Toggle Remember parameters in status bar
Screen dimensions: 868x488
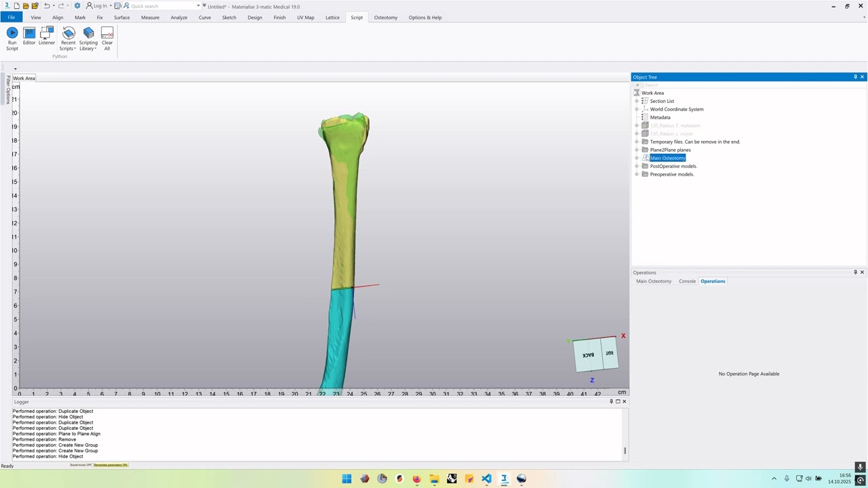111,465
